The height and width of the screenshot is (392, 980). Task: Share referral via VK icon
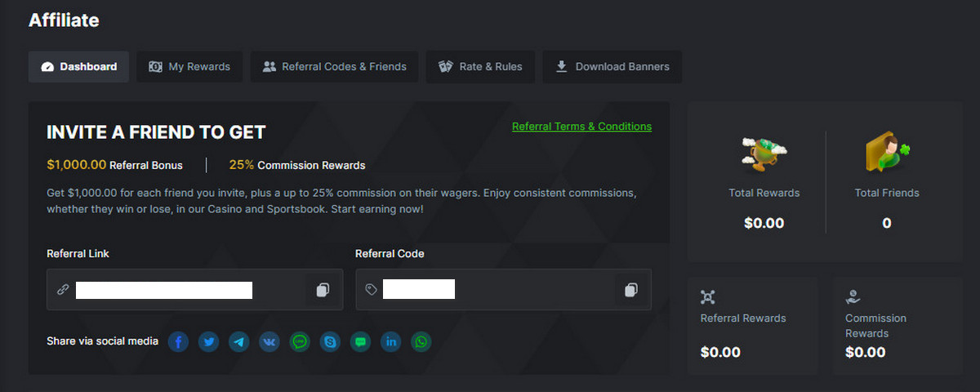[x=269, y=341]
